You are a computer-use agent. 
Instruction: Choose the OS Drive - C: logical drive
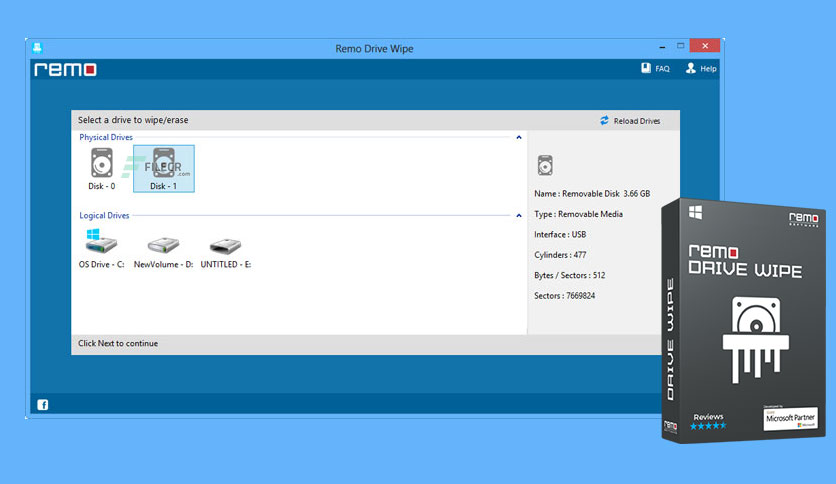click(101, 248)
